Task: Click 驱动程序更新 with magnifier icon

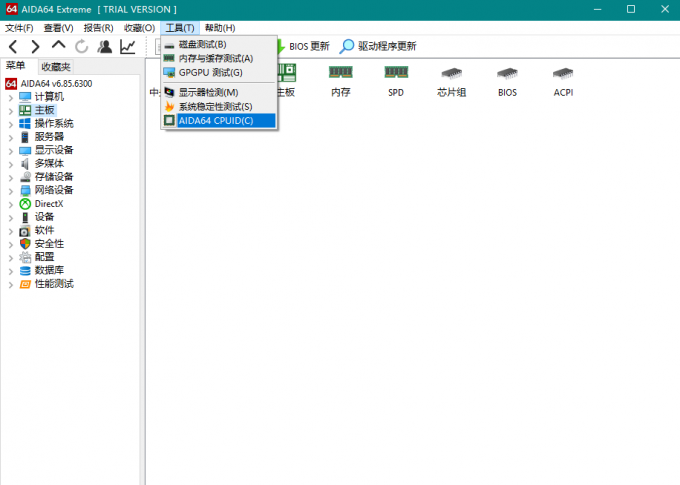Action: tap(378, 46)
